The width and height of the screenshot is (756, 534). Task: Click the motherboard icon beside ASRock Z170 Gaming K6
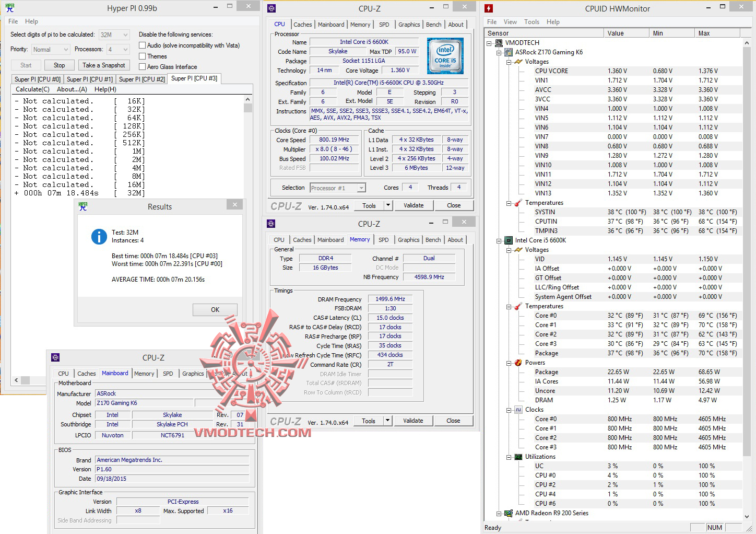click(509, 52)
